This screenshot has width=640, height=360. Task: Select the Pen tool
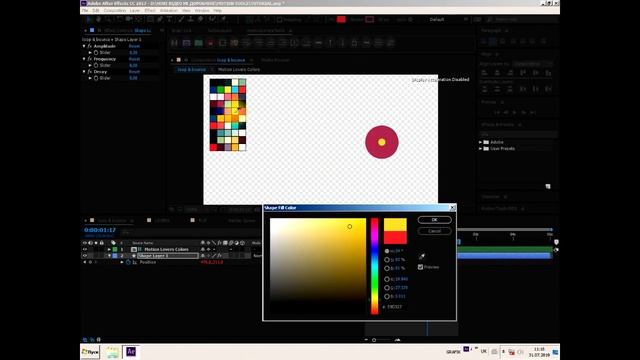click(x=160, y=19)
